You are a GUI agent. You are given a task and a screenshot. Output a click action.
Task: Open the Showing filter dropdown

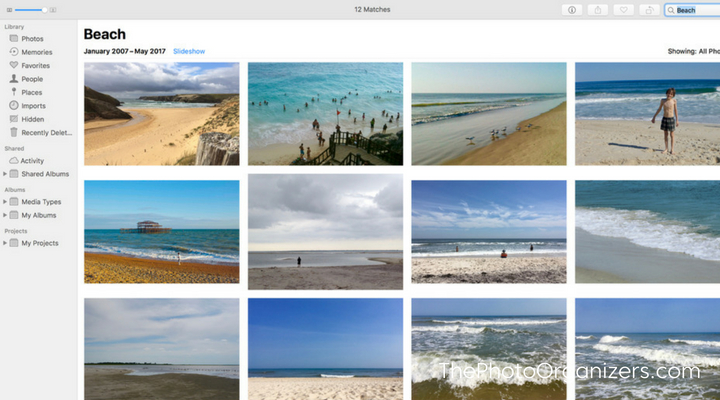693,51
